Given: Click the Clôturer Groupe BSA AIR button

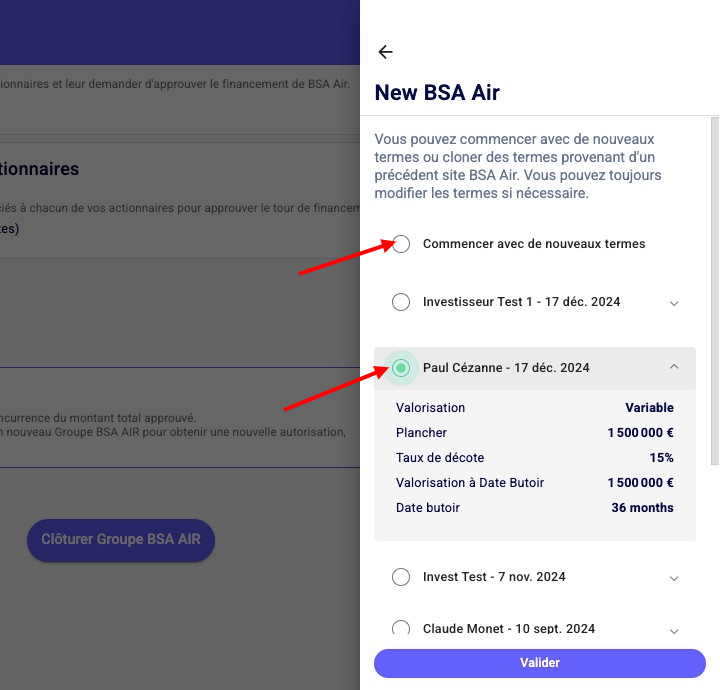Looking at the screenshot, I should (x=121, y=539).
